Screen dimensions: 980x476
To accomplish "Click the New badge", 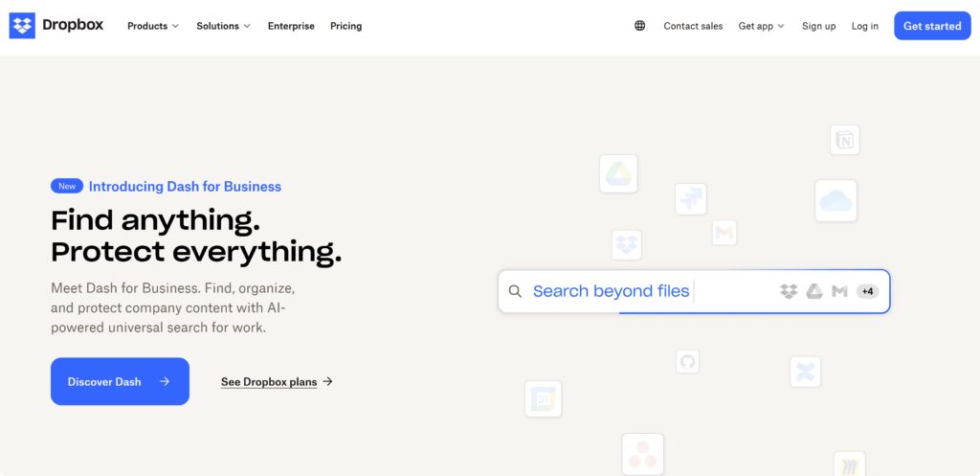I will tap(67, 186).
